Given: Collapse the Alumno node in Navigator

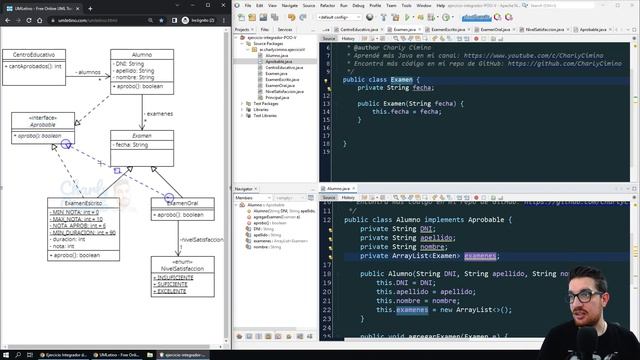Looking at the screenshot, I should tap(236, 205).
